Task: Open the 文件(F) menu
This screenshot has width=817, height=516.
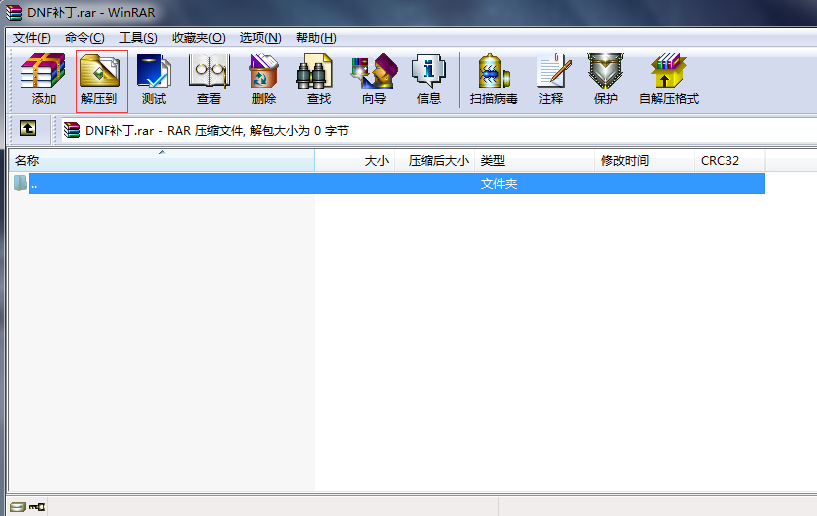Action: coord(31,38)
